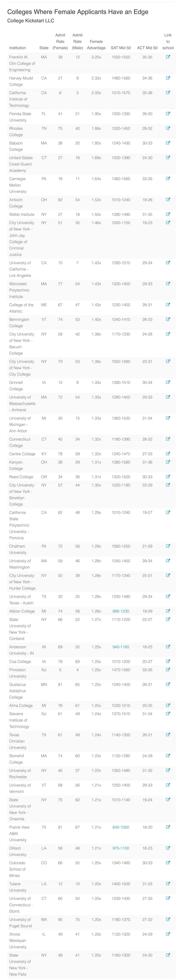Image resolution: width=183 pixels, height=980 pixels.
Task: Open external link icon for Grinnell College
Action: pos(168,382)
